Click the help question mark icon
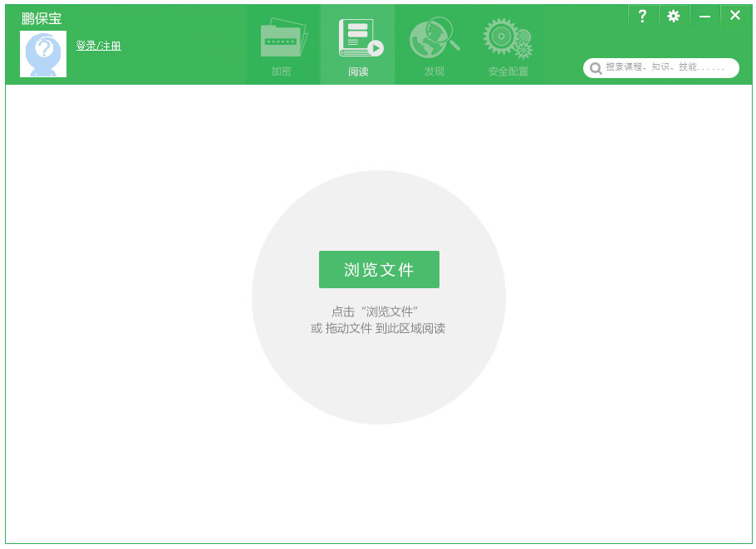756x549 pixels. coord(643,15)
